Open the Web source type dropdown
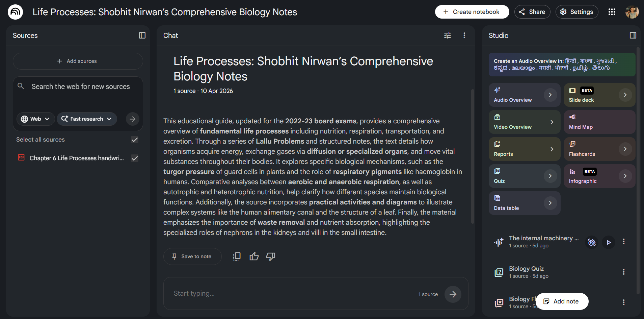This screenshot has width=644, height=319. click(35, 119)
